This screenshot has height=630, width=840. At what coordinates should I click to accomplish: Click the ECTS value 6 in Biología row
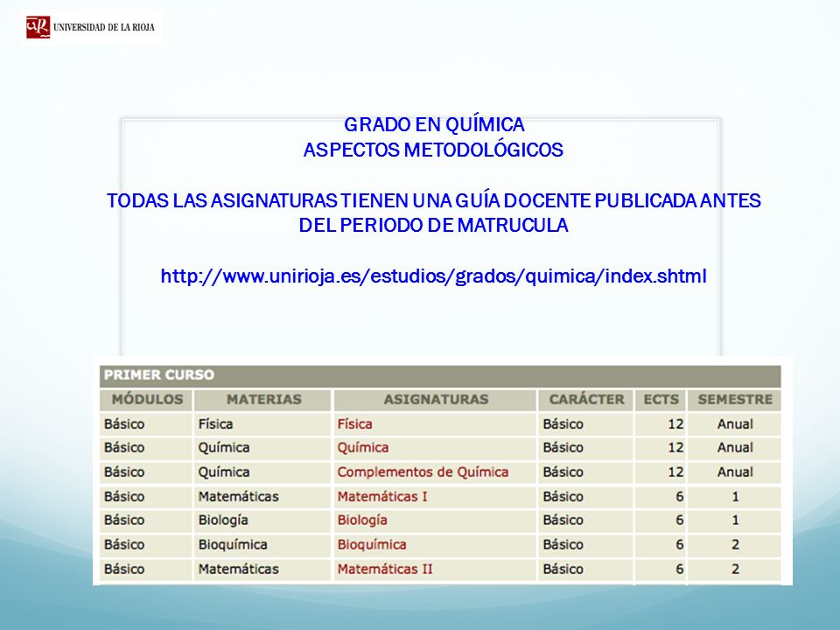pos(661,520)
